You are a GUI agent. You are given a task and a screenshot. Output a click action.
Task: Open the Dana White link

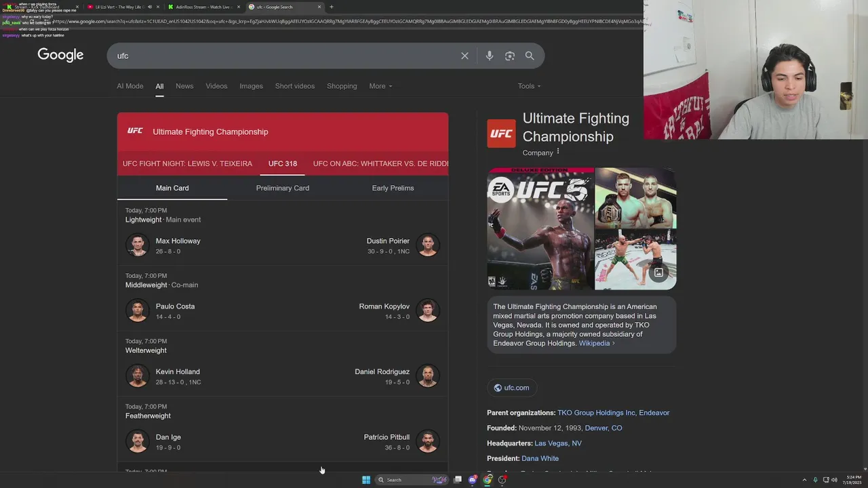point(540,458)
